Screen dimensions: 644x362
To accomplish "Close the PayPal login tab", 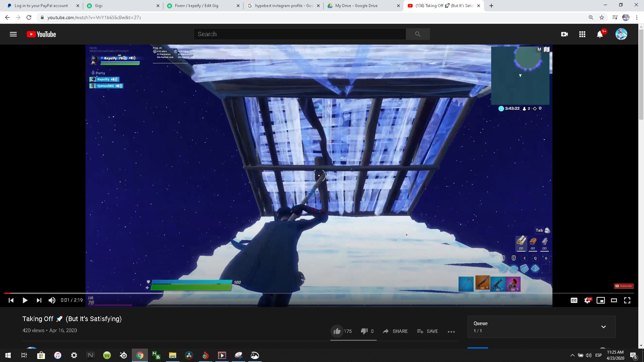I will coord(77,6).
